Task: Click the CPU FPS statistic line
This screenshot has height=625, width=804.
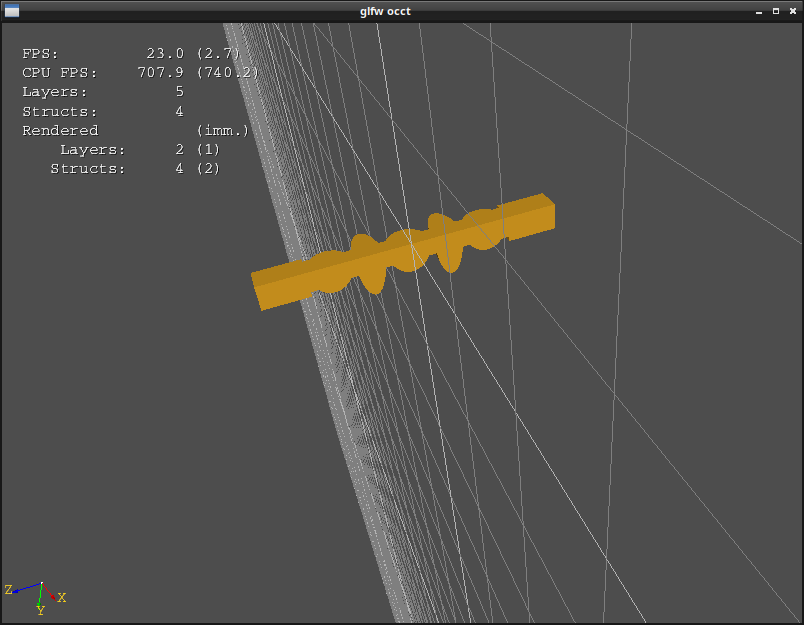Action: point(140,73)
